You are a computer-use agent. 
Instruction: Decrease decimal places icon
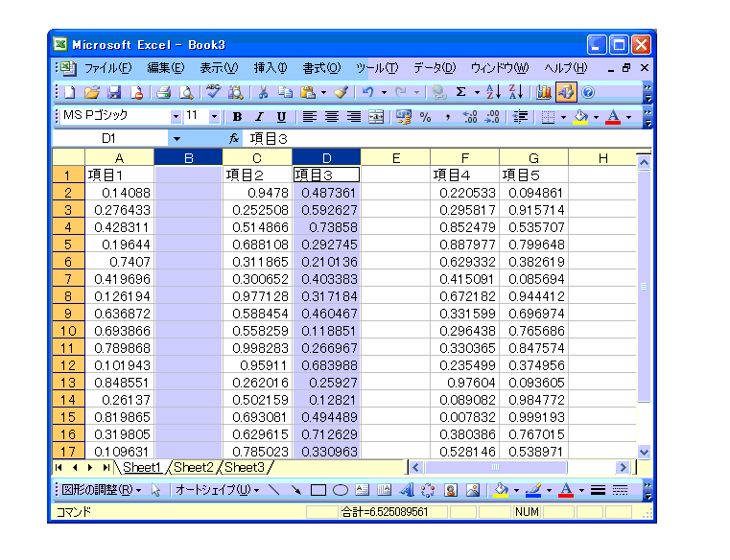(492, 117)
